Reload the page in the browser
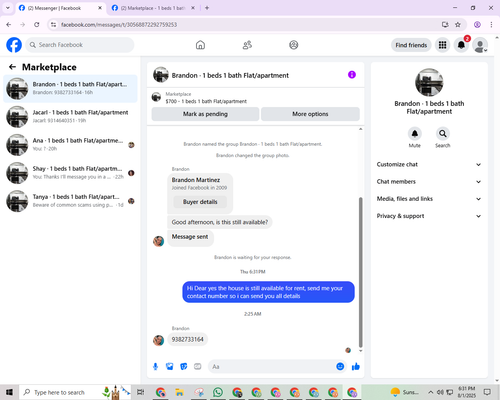500x400 pixels. [x=37, y=24]
